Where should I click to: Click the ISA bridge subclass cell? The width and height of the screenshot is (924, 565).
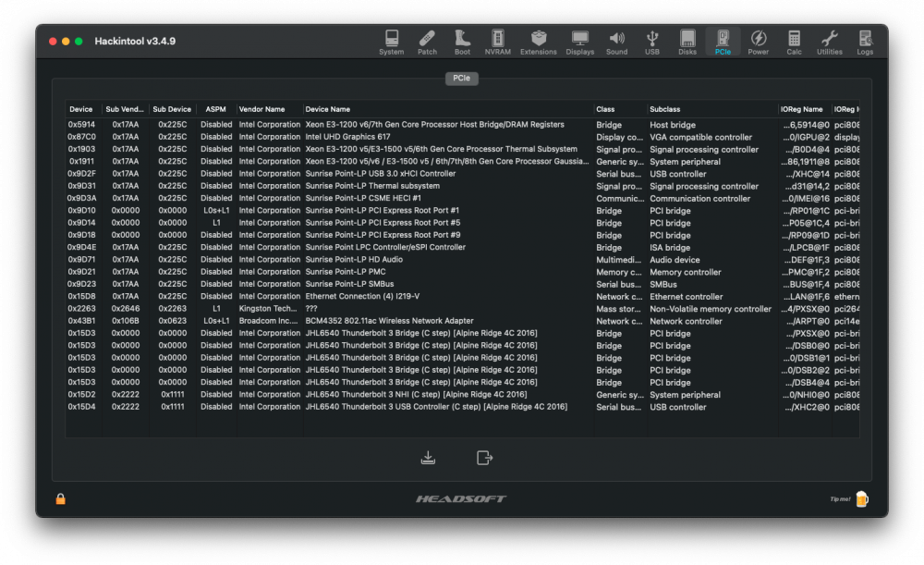(669, 248)
